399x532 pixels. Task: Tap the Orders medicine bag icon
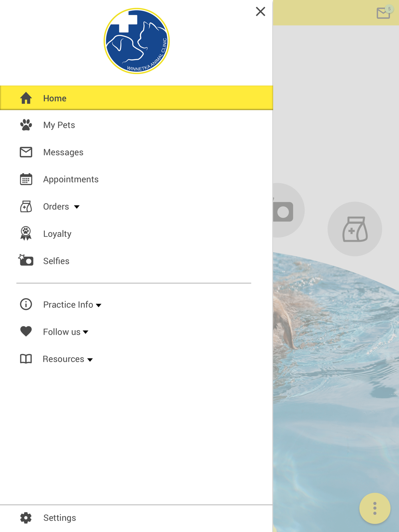[x=26, y=206]
